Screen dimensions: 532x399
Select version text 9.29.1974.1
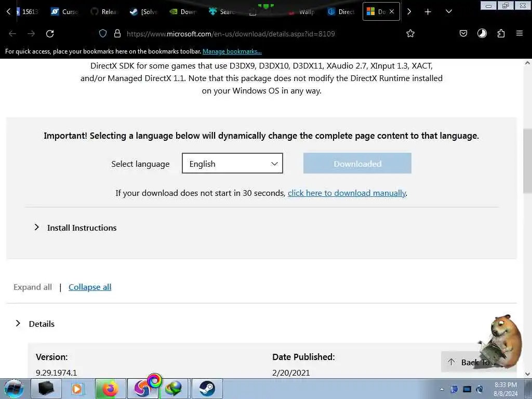(56, 373)
